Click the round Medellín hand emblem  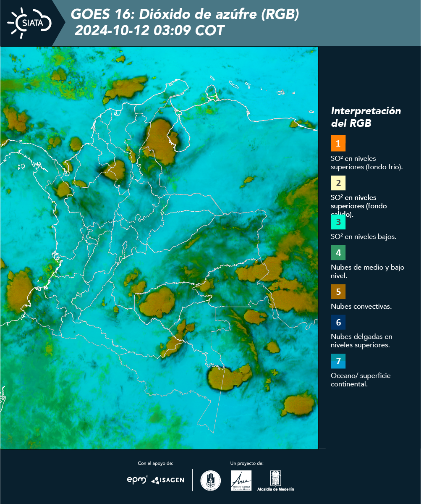211,480
